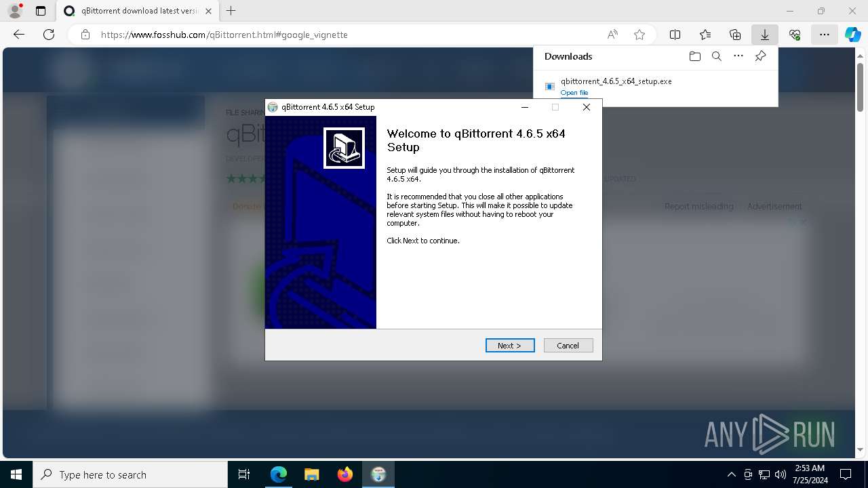Minimize the qBittorrent Setup window
This screenshot has height=488, width=868.
coord(525,107)
